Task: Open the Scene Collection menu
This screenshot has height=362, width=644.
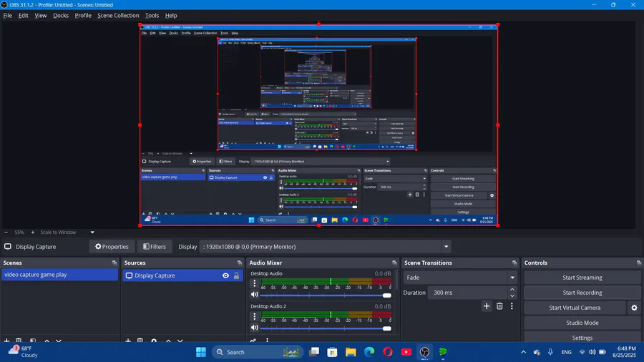Action: point(118,15)
